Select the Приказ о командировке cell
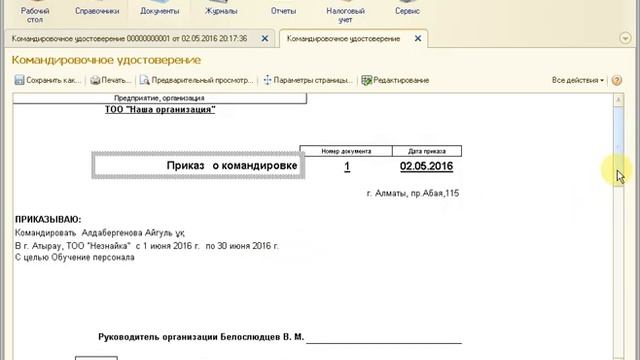This screenshot has height=360, width=640. click(198, 165)
